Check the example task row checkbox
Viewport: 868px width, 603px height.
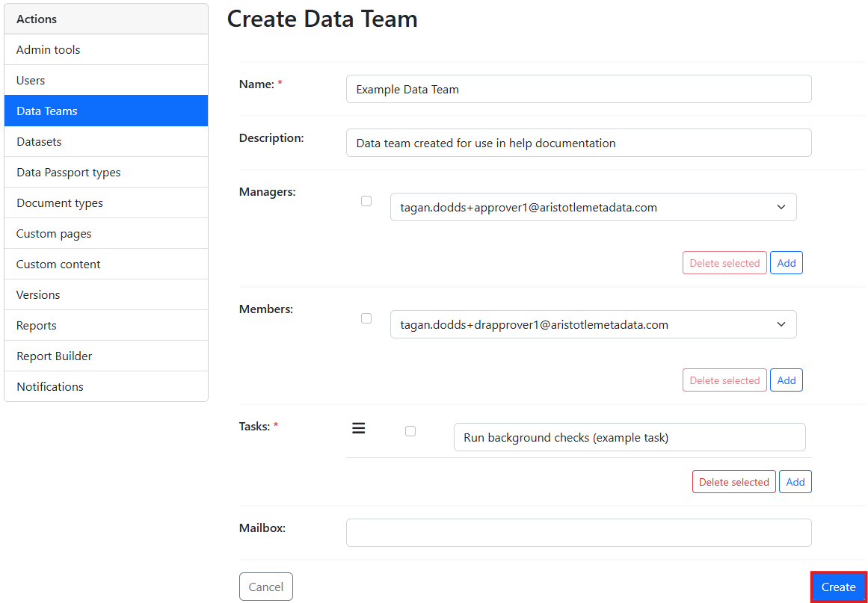pos(410,431)
